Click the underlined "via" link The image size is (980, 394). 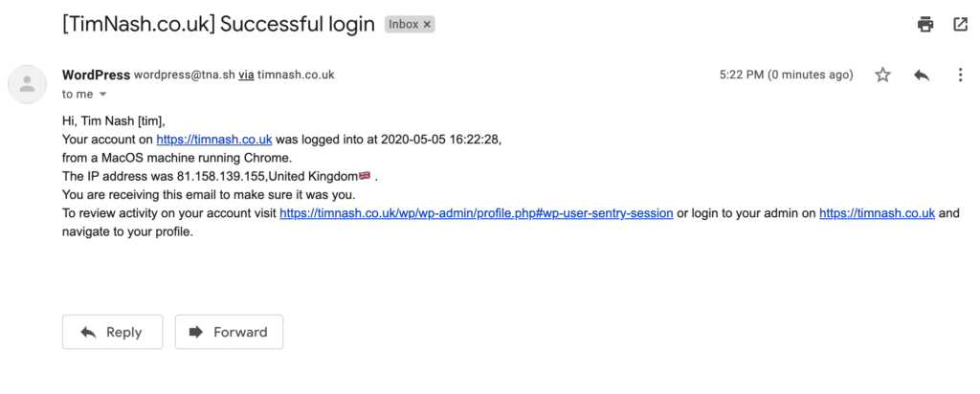click(x=246, y=75)
